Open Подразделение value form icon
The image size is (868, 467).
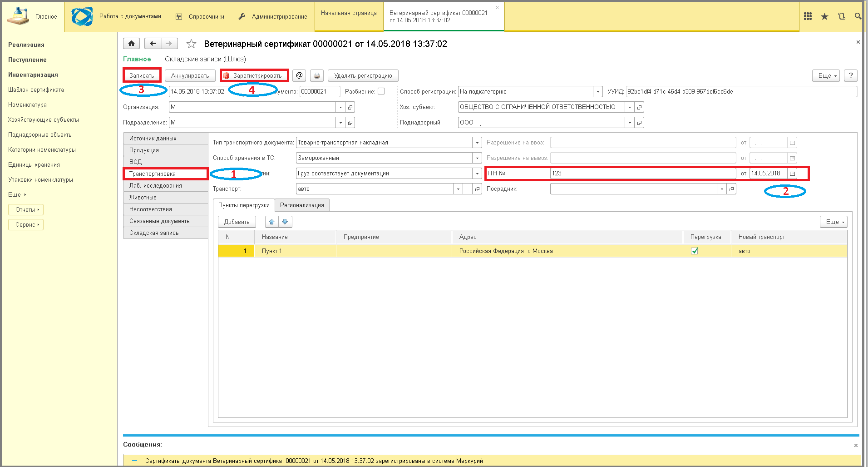click(350, 123)
